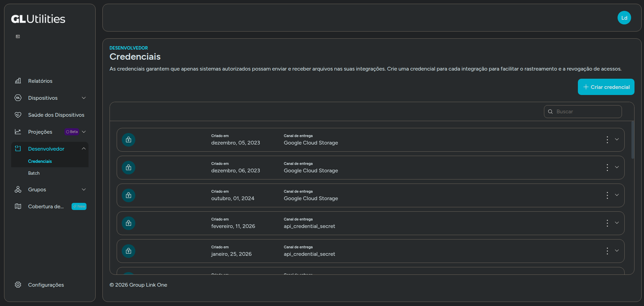This screenshot has height=306, width=644.
Task: Expand the Dispositivos submenu chevron
Action: (x=84, y=98)
